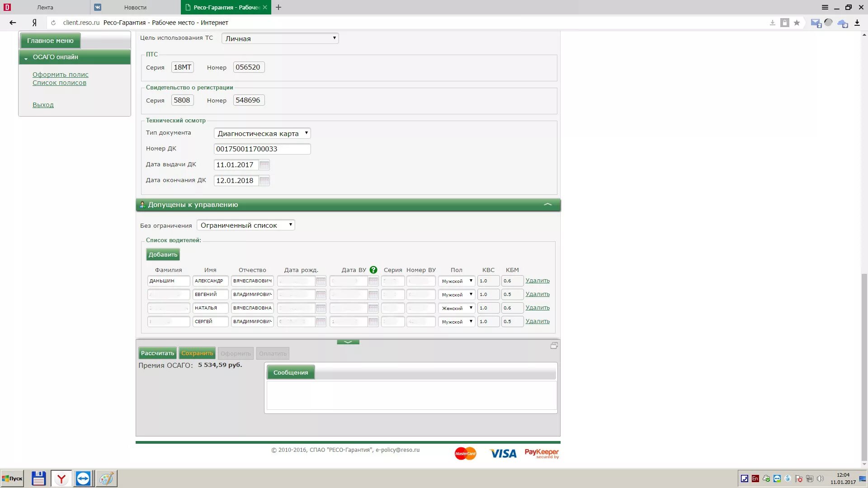The height and width of the screenshot is (488, 868).
Task: Open license date calendar for driver Александр
Action: click(x=373, y=281)
